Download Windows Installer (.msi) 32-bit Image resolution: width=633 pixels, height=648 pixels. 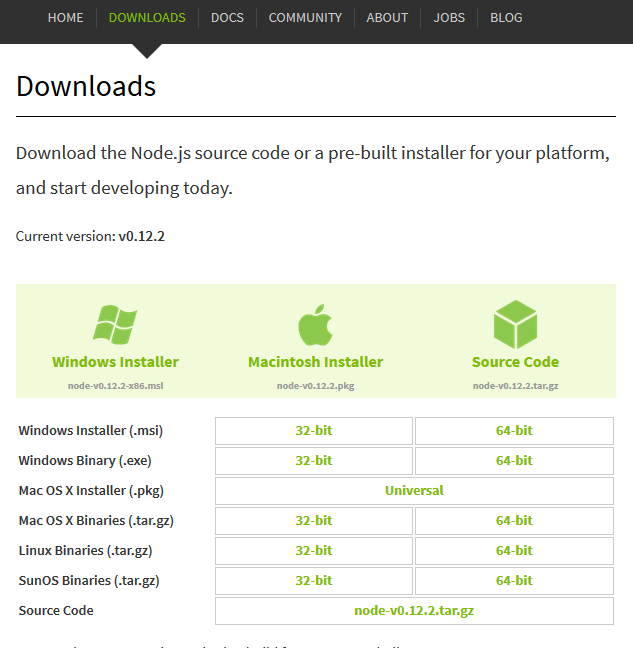314,431
